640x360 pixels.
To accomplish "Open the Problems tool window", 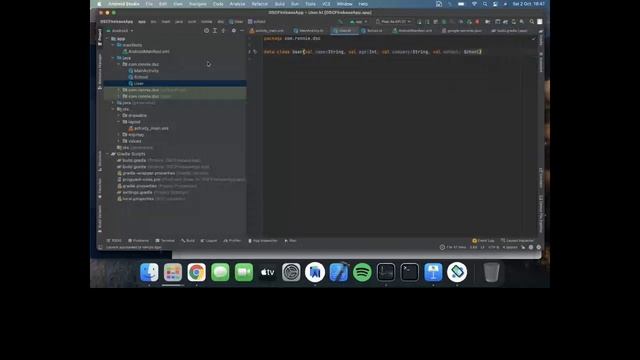I will 138,241.
